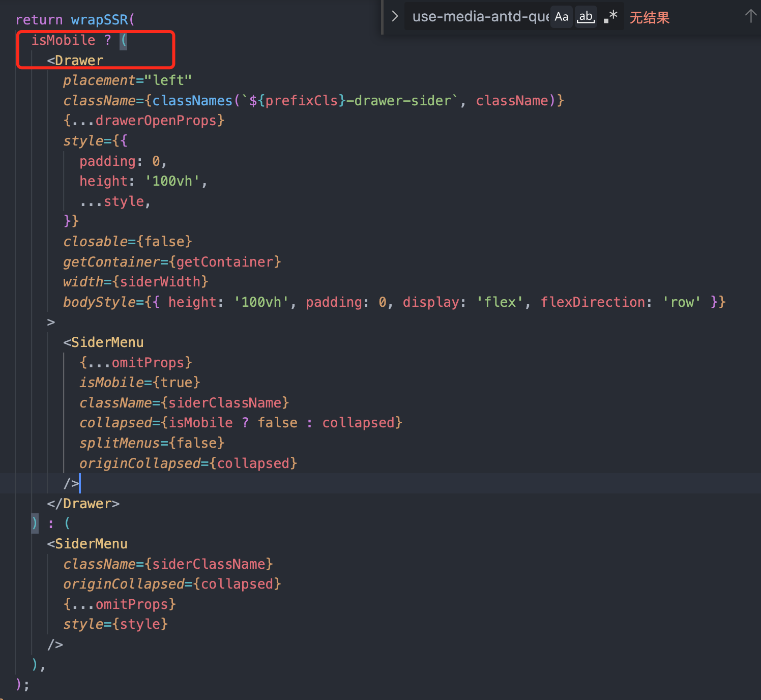Toggle Use Regular Expression option

click(x=610, y=17)
